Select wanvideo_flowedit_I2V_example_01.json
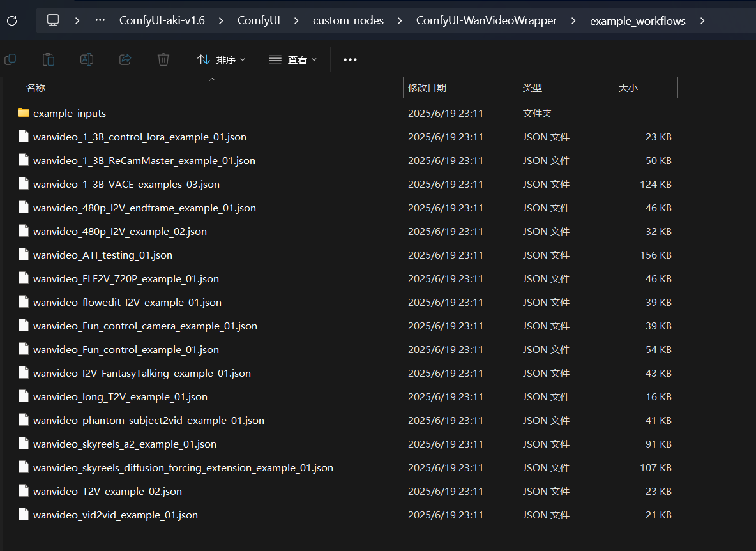756x551 pixels. tap(127, 302)
